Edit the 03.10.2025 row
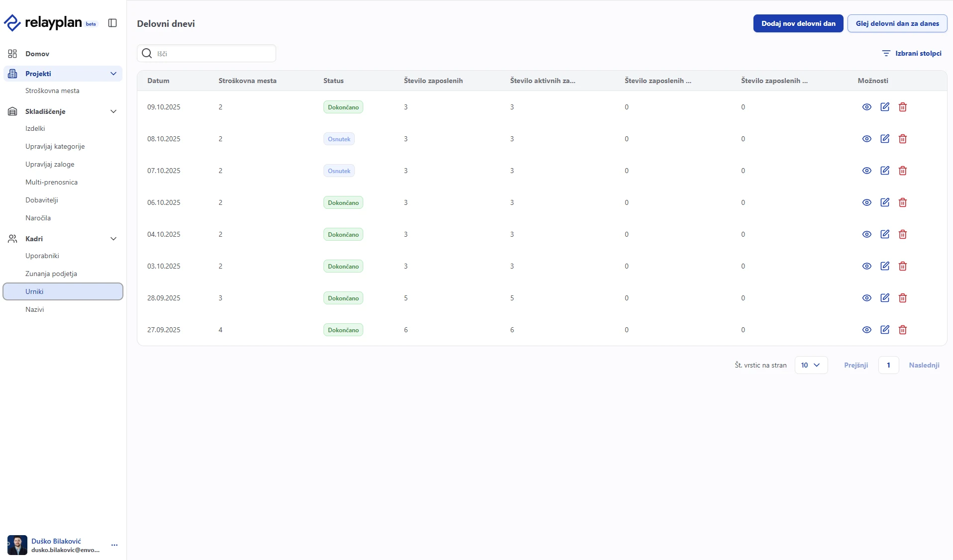The image size is (953, 560). pyautogui.click(x=885, y=266)
